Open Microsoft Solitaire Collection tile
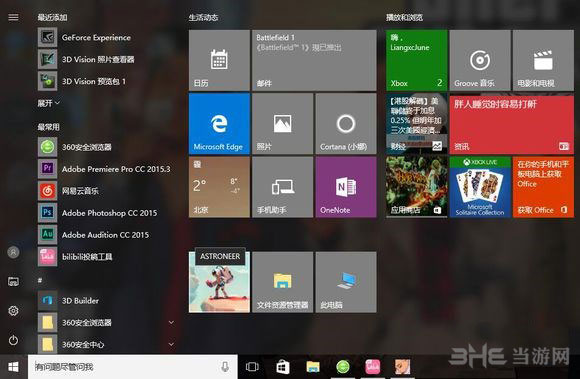Screen dimensions: 580x379 point(480,187)
